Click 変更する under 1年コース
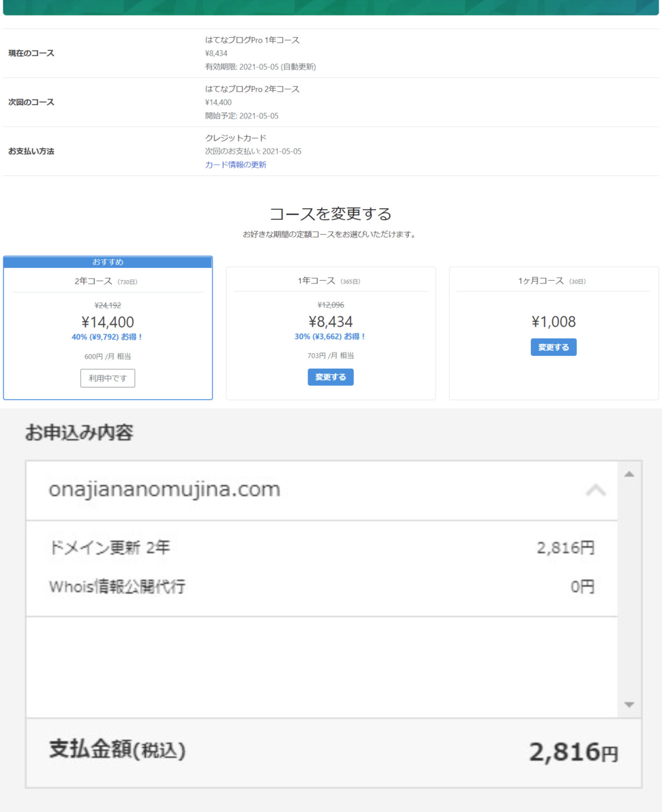 coord(331,377)
